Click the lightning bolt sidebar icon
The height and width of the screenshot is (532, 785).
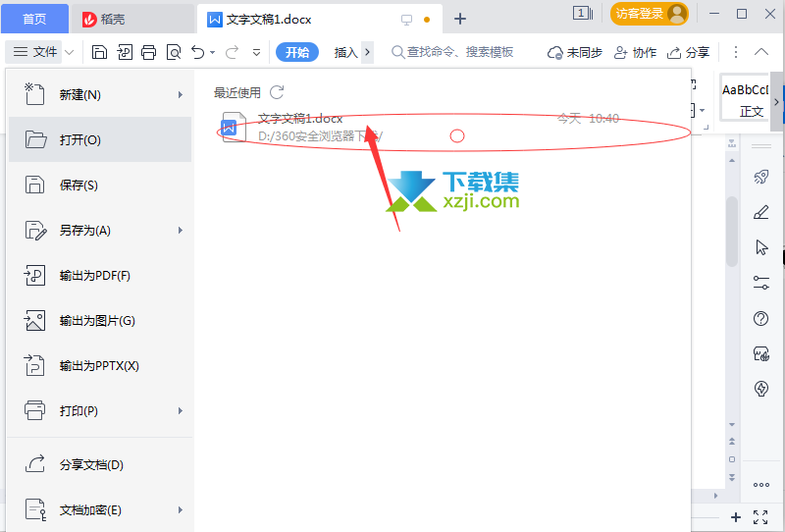click(761, 389)
